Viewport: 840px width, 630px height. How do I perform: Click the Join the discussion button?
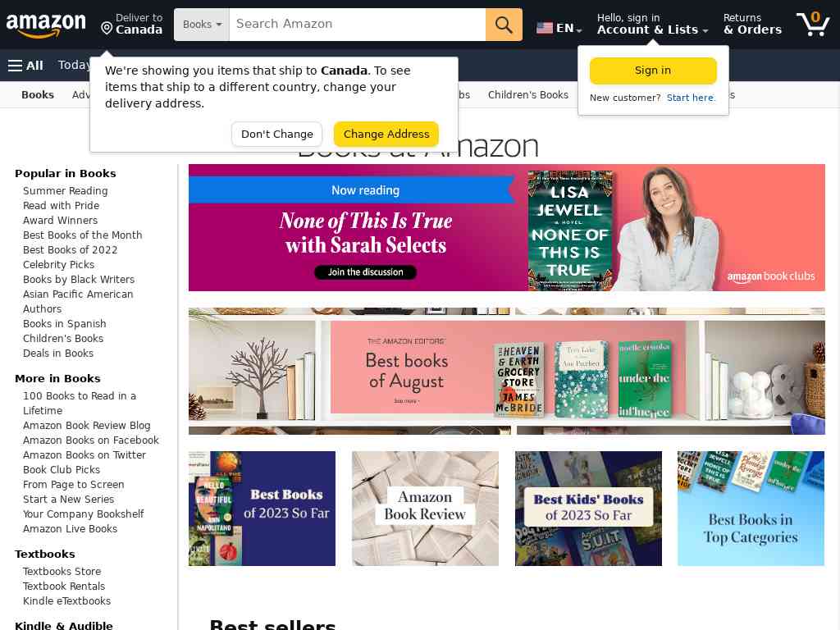point(365,272)
